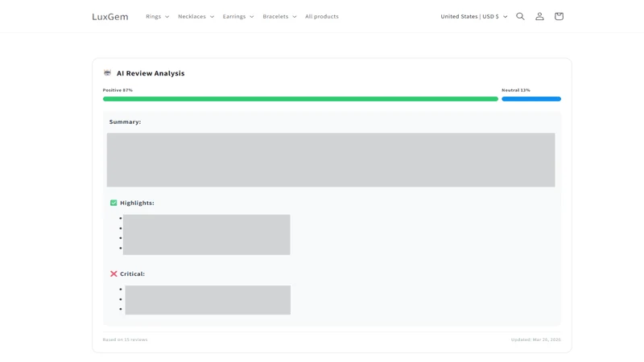The height and width of the screenshot is (362, 644).
Task: Click the Critical: label
Action: coord(132,274)
